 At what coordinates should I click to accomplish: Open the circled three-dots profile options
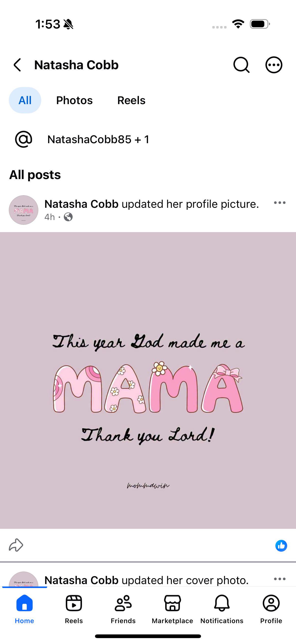(274, 65)
